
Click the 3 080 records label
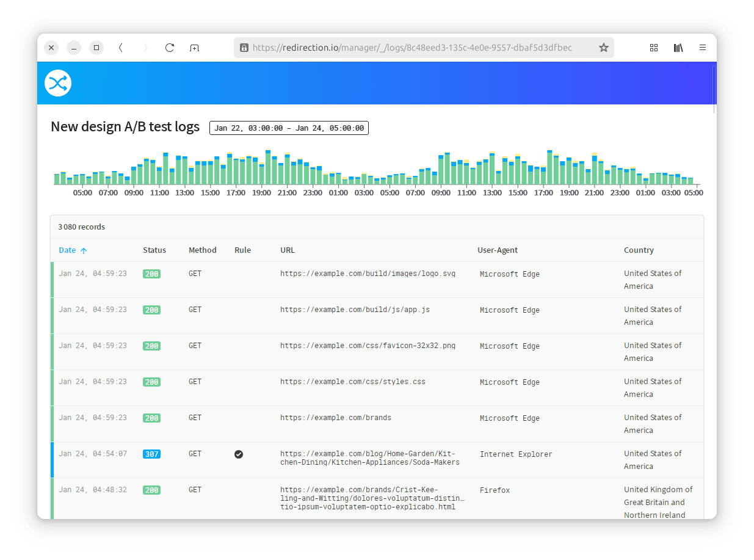pyautogui.click(x=82, y=227)
